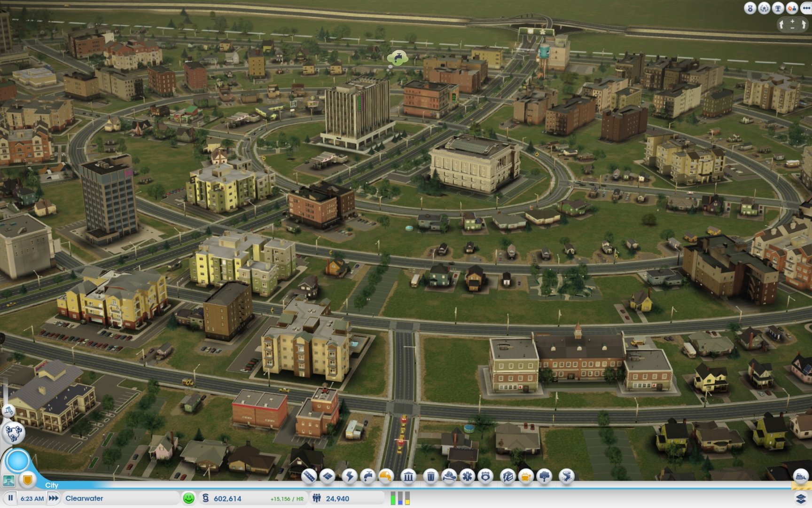Image resolution: width=812 pixels, height=508 pixels.
Task: Select the Bulldoze tool in the corner
Action: click(801, 476)
